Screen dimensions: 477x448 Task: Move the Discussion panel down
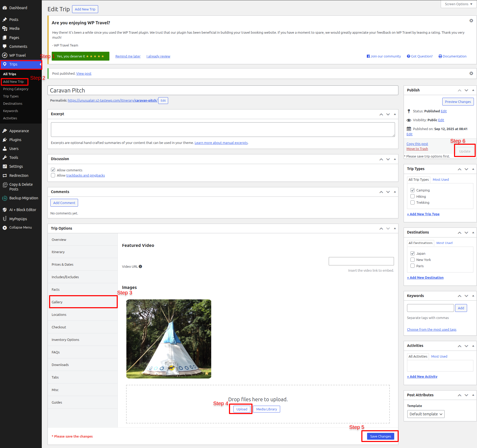pyautogui.click(x=388, y=159)
